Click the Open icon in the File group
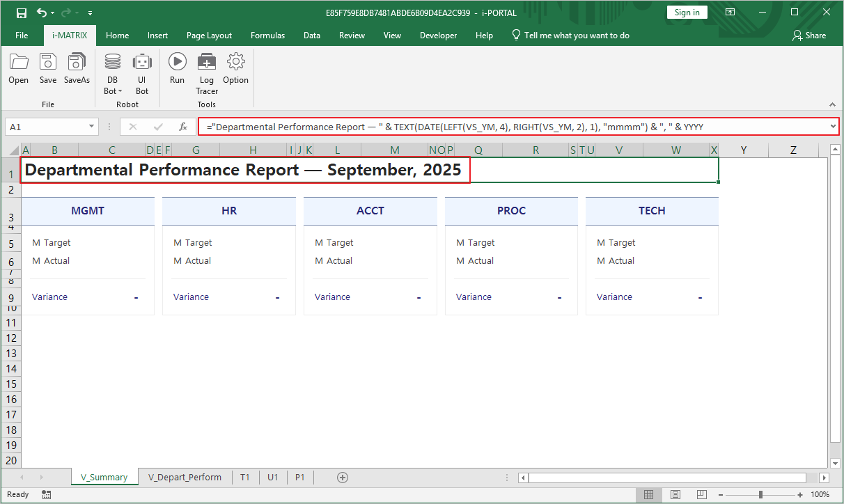The image size is (844, 504). tap(18, 70)
